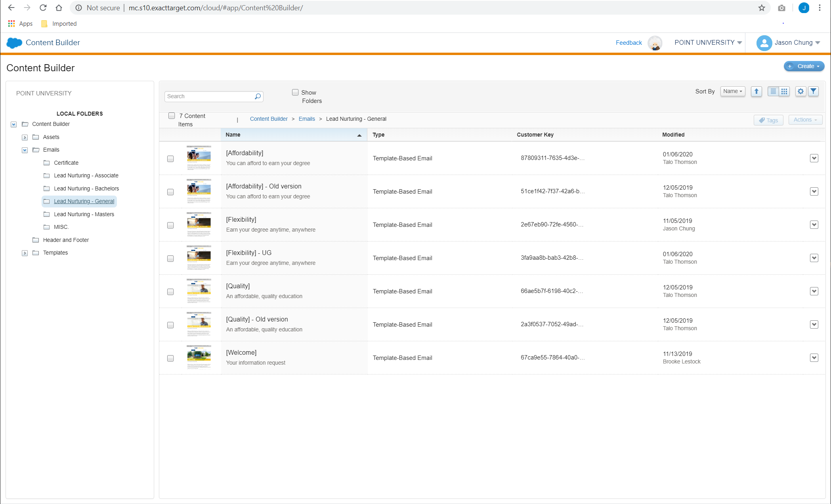The height and width of the screenshot is (504, 831).
Task: Enable the Show Folders checkbox
Action: [x=295, y=92]
